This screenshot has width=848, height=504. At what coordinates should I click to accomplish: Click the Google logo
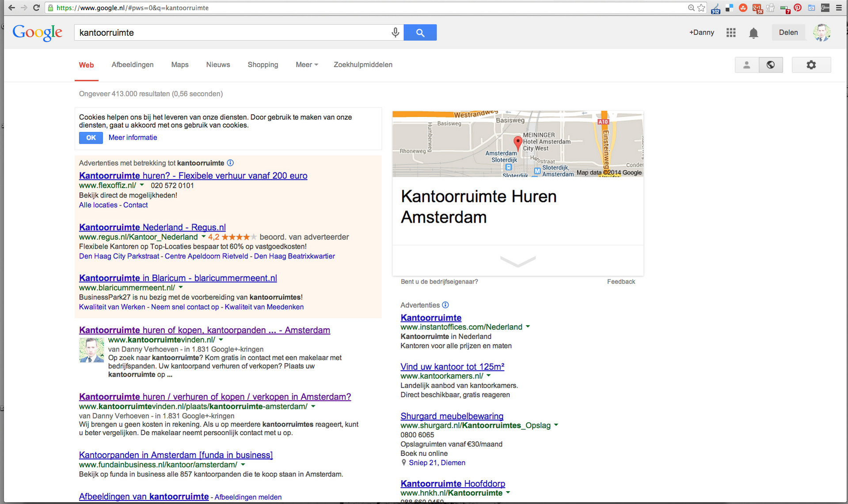[x=38, y=33]
